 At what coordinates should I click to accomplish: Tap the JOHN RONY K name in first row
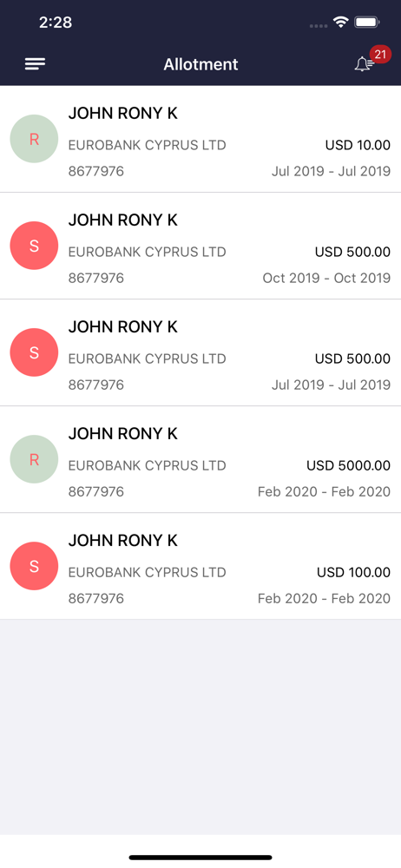pos(123,113)
